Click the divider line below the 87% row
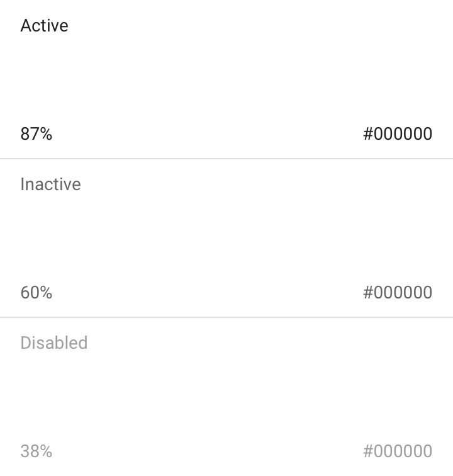The width and height of the screenshot is (453, 476). click(226, 159)
